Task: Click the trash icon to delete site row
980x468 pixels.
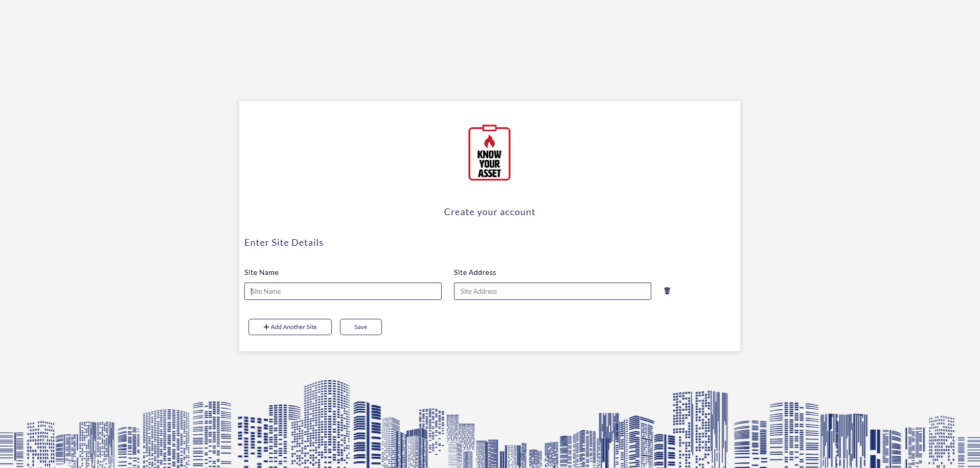Action: click(667, 291)
